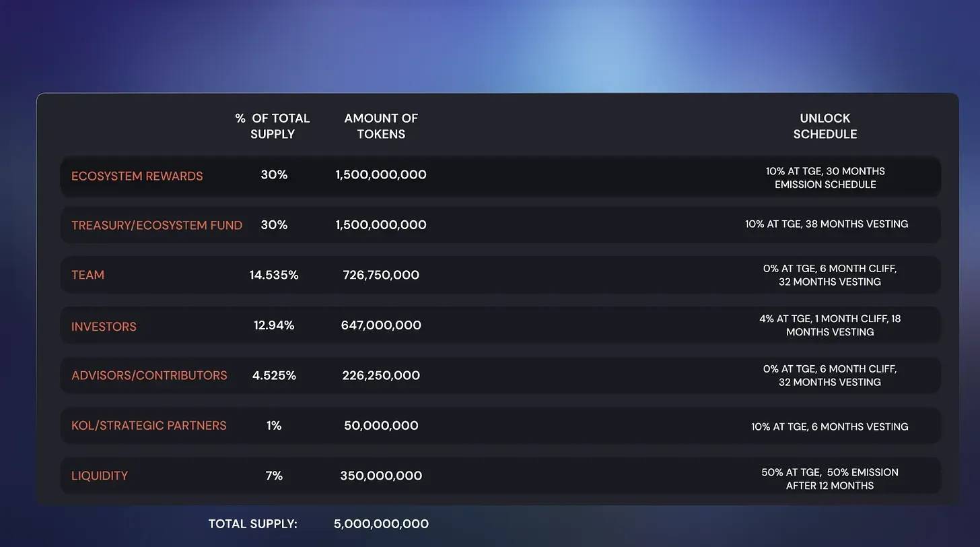Viewport: 980px width, 547px height.
Task: Click the 'Unlock Schedule' column header
Action: tap(825, 126)
